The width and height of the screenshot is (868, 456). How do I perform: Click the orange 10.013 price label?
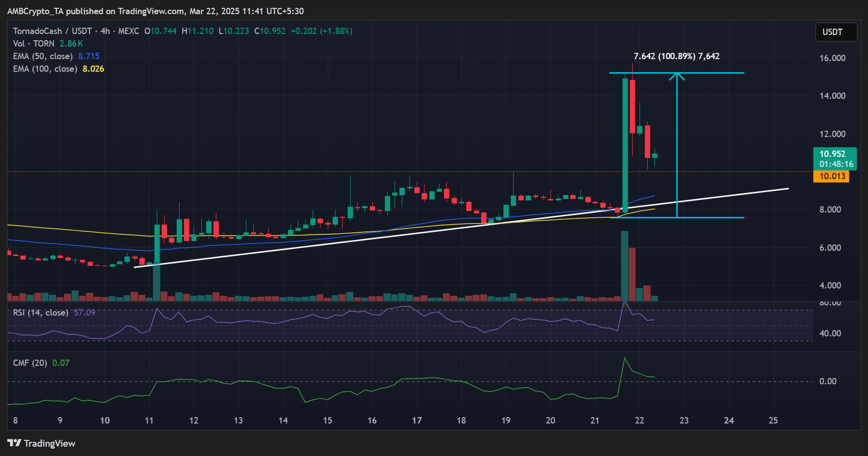(832, 176)
